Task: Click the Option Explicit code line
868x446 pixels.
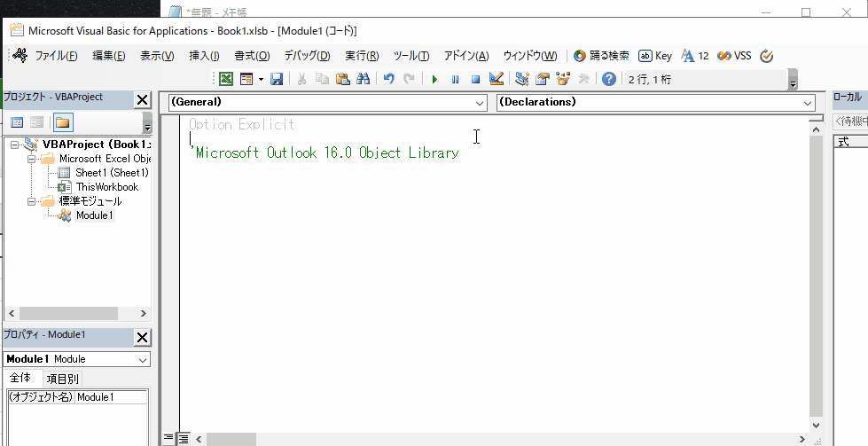Action: pos(241,124)
